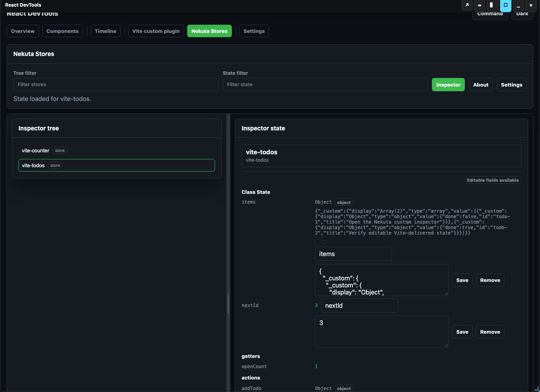
Task: Click the About button
Action: point(481,85)
